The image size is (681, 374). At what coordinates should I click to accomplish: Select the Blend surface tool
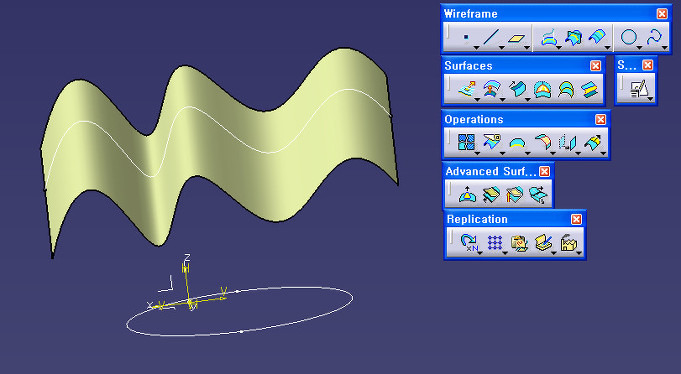click(590, 89)
